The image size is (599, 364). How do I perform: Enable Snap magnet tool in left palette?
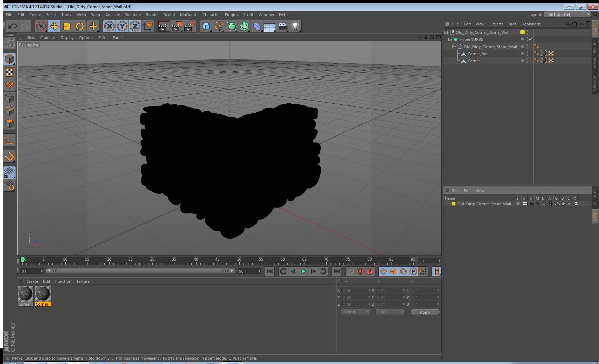9,156
